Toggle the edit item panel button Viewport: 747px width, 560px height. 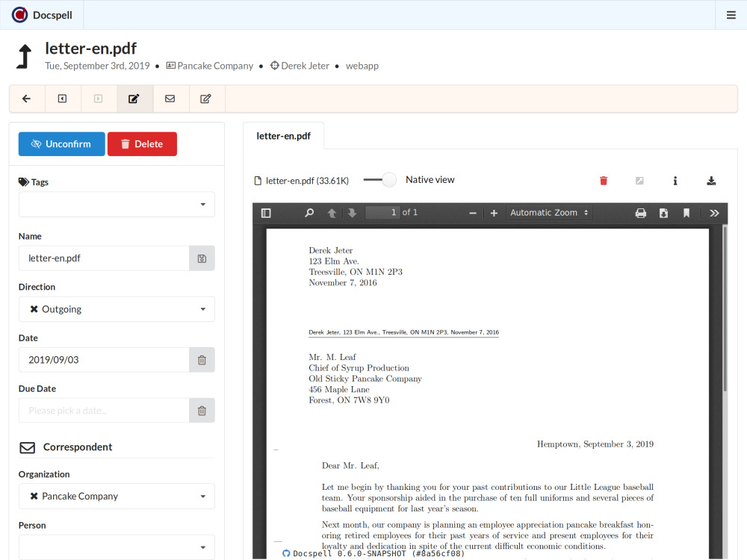point(134,99)
